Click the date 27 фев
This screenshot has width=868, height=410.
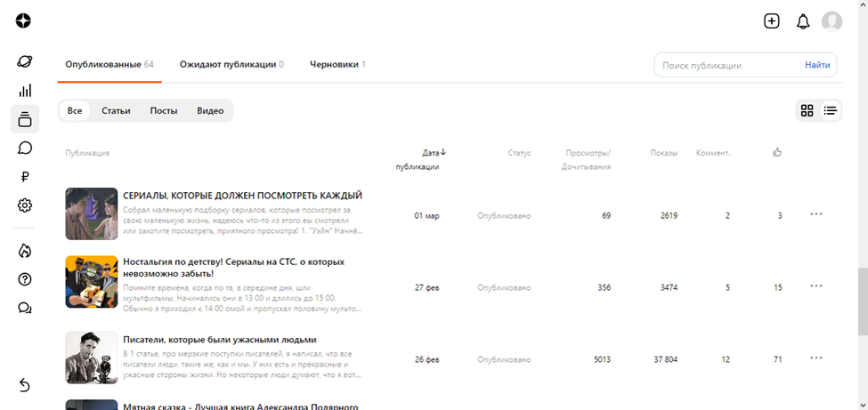(427, 288)
